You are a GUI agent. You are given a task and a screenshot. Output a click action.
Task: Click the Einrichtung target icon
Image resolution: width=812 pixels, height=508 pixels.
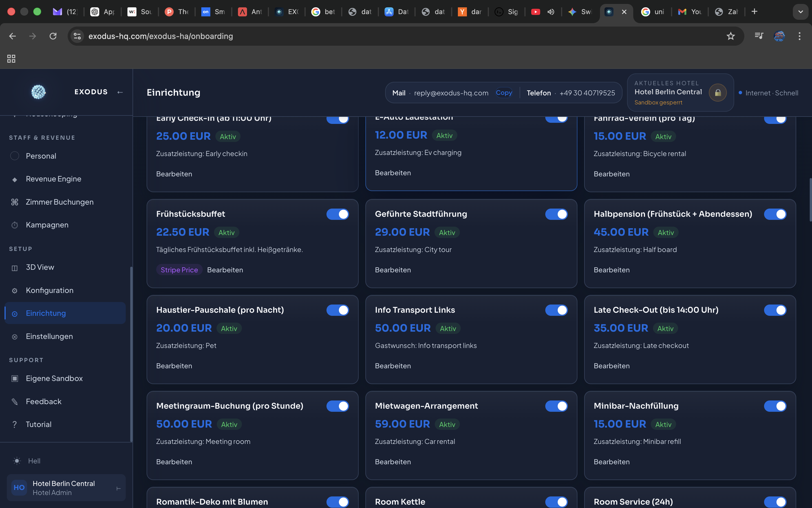point(14,314)
